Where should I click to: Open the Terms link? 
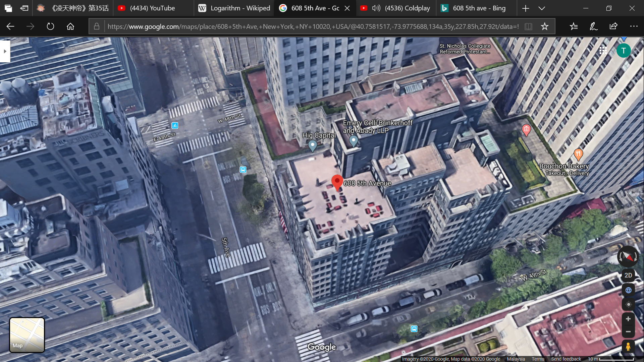tap(538, 359)
